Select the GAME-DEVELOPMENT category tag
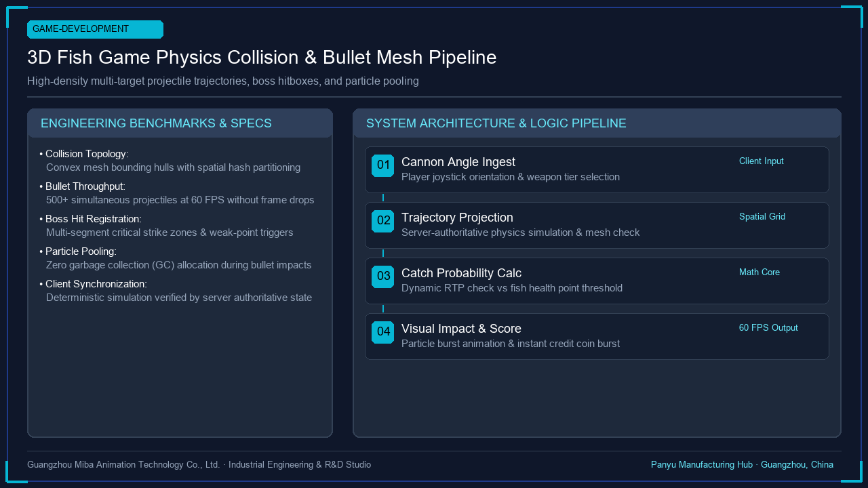The width and height of the screenshot is (868, 488). [95, 29]
